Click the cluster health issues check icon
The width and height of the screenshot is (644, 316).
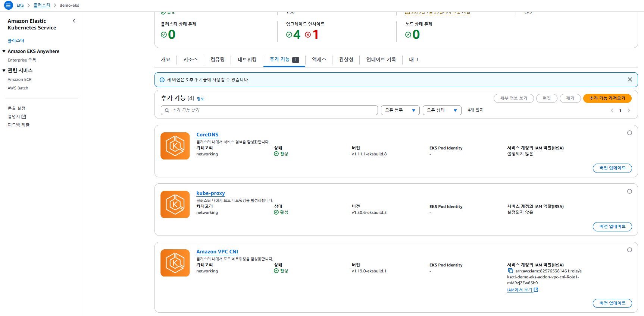[x=164, y=35]
